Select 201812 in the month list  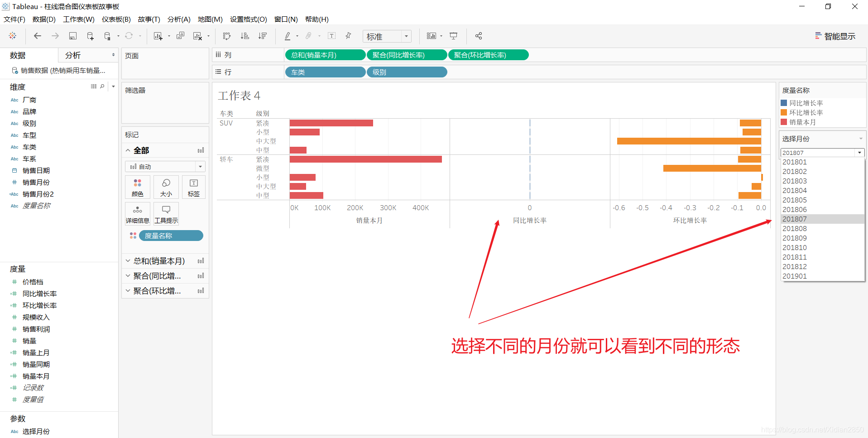coord(822,266)
